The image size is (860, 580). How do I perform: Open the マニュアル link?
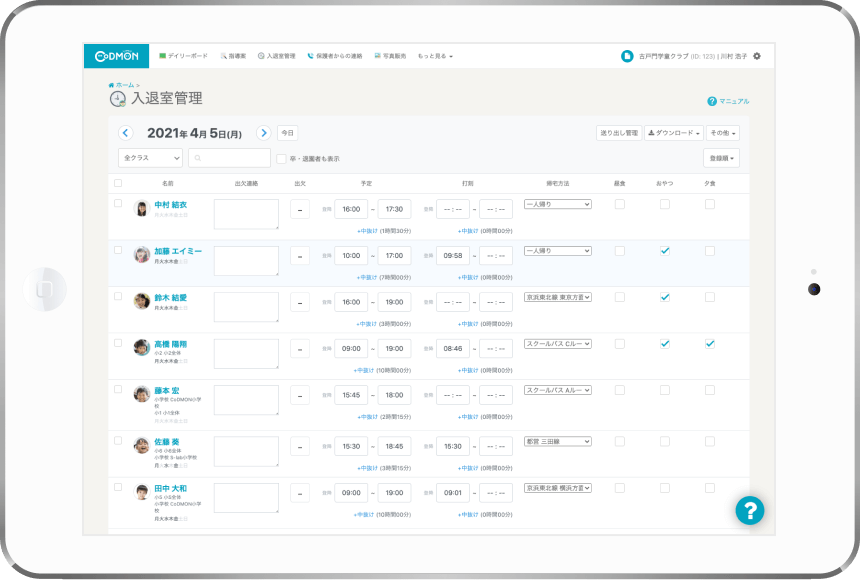coord(728,101)
